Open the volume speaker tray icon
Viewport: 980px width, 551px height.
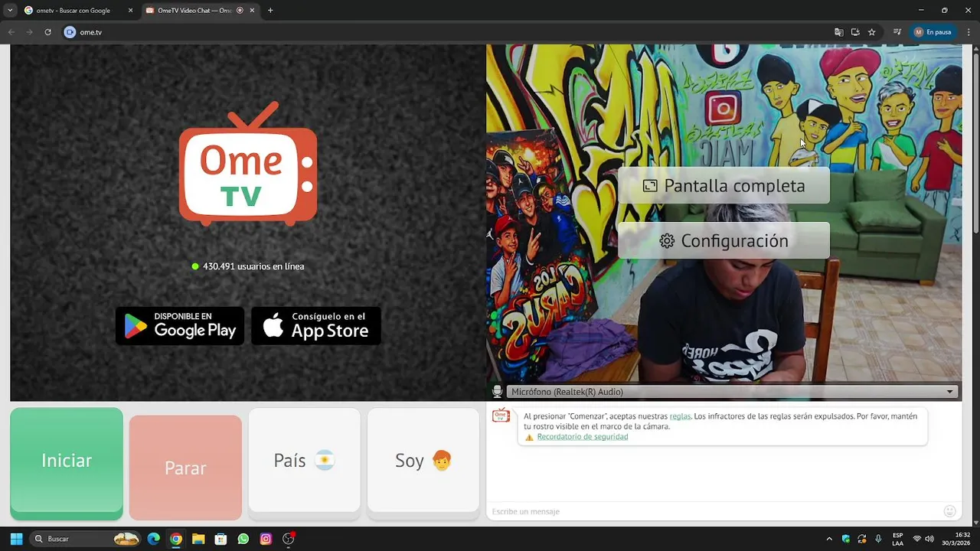coord(929,539)
